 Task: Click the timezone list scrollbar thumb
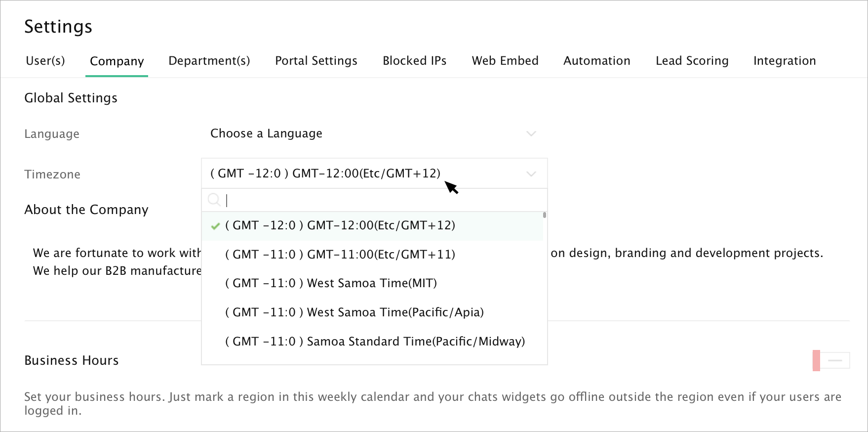(544, 215)
